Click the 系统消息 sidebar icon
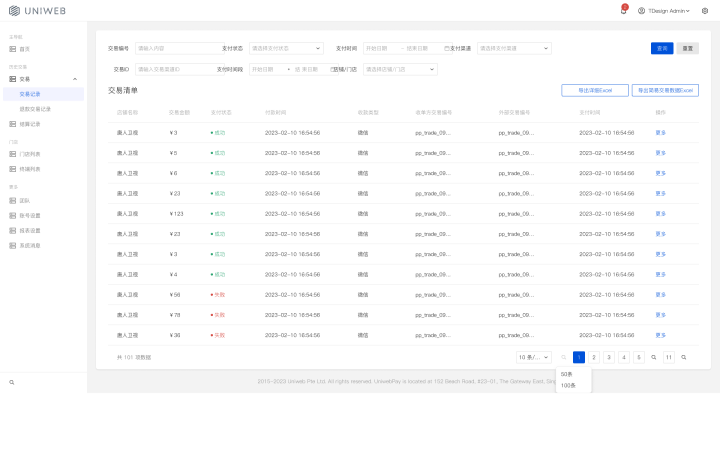Image resolution: width=720 pixels, height=451 pixels. 13,246
